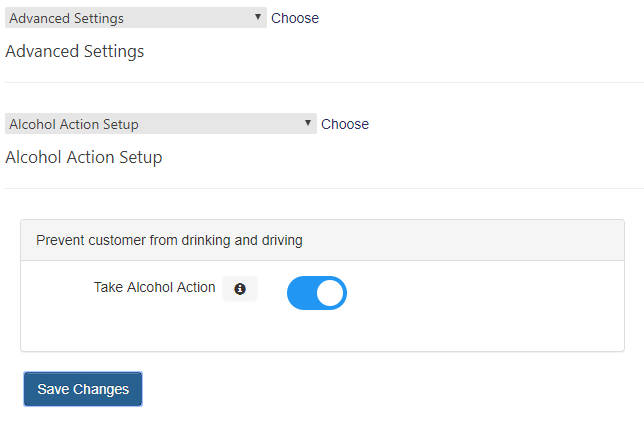Image resolution: width=644 pixels, height=425 pixels.
Task: Click the Advanced Settings section heading
Action: 75,51
